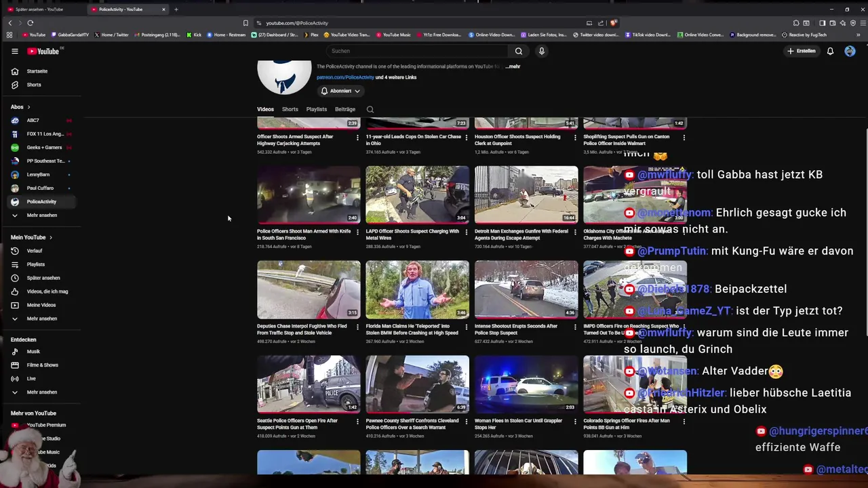Open the Abonniert subscription dropdown
Viewport: 868px width, 488px height.
(x=340, y=91)
